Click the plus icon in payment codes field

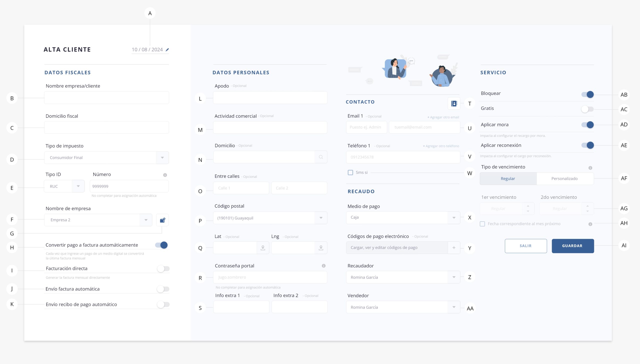[x=454, y=248]
